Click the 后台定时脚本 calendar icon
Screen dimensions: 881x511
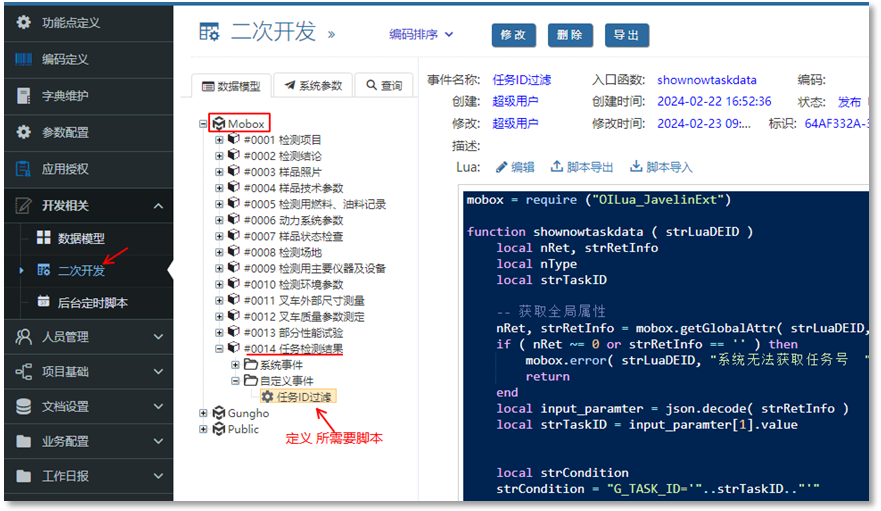tap(43, 302)
